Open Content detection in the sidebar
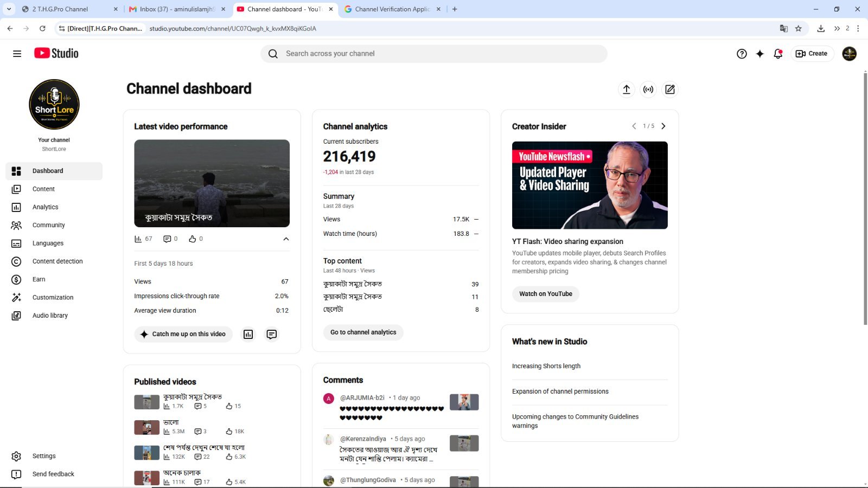 (x=54, y=261)
